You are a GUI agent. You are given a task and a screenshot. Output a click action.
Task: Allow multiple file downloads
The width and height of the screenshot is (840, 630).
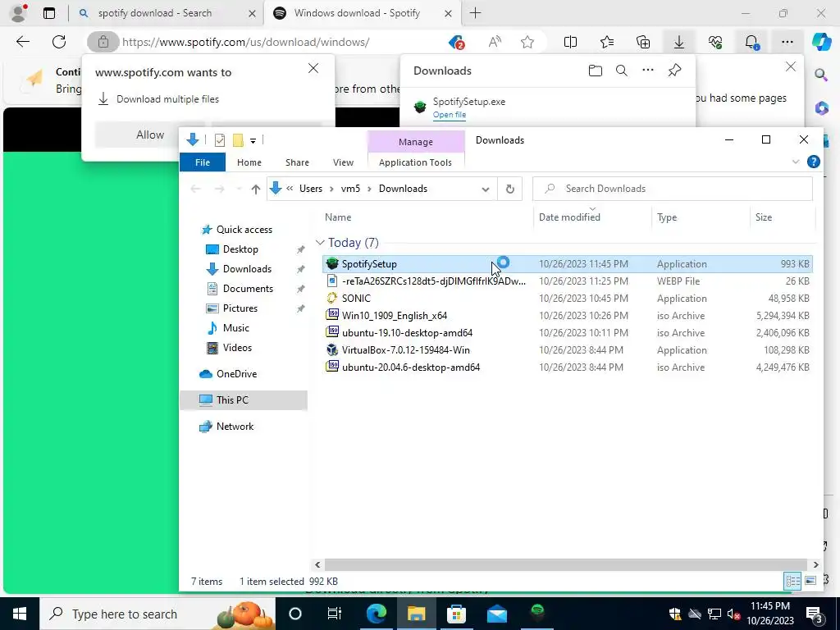(150, 135)
